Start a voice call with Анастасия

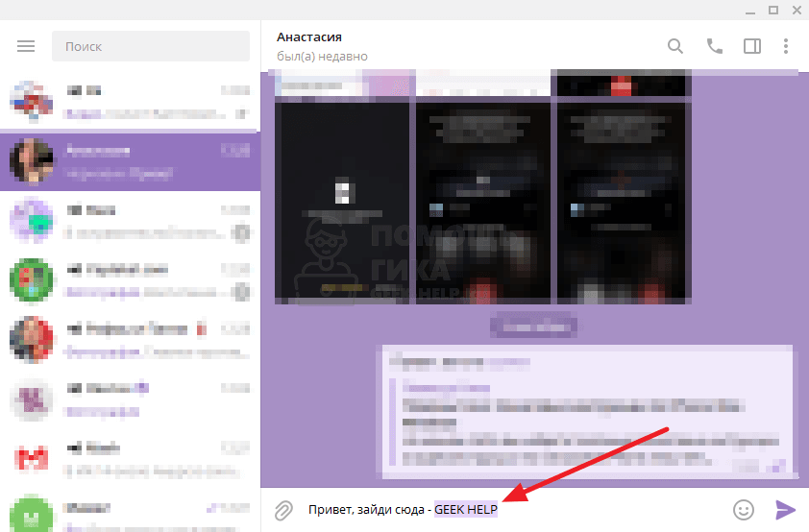tap(714, 46)
